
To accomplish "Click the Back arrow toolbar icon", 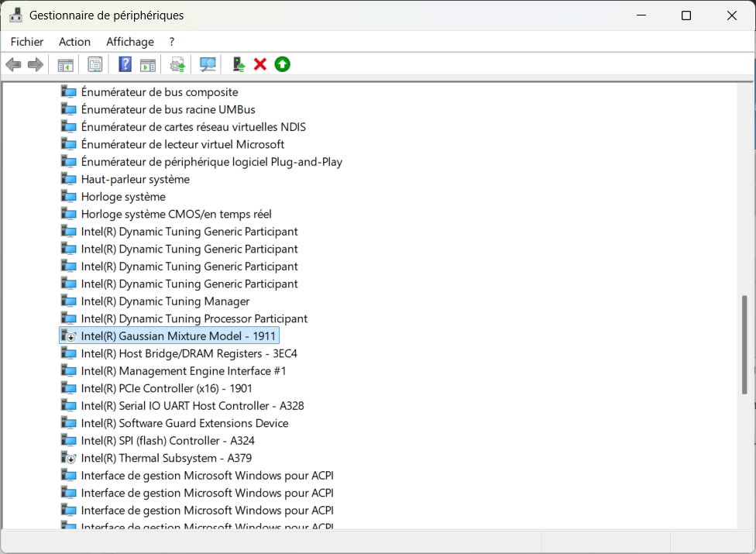I will pos(13,64).
